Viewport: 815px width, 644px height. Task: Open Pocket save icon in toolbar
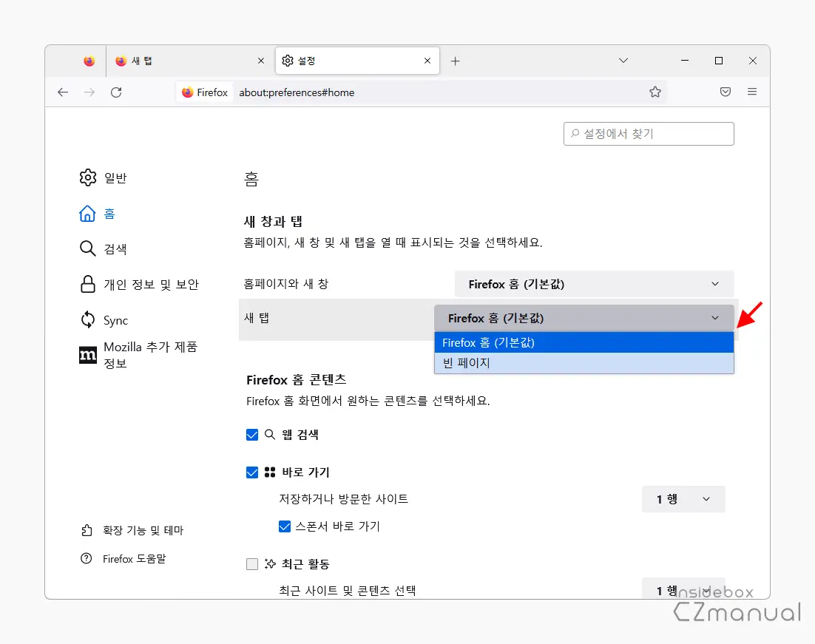(x=726, y=92)
